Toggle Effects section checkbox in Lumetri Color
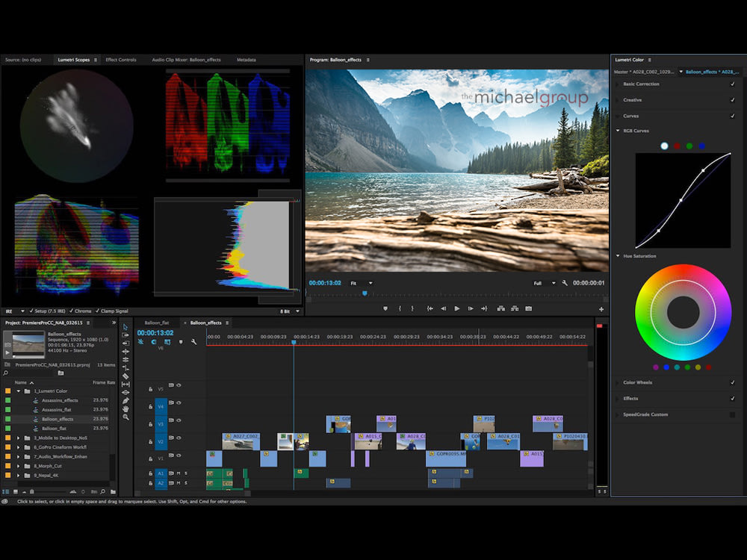 click(733, 399)
